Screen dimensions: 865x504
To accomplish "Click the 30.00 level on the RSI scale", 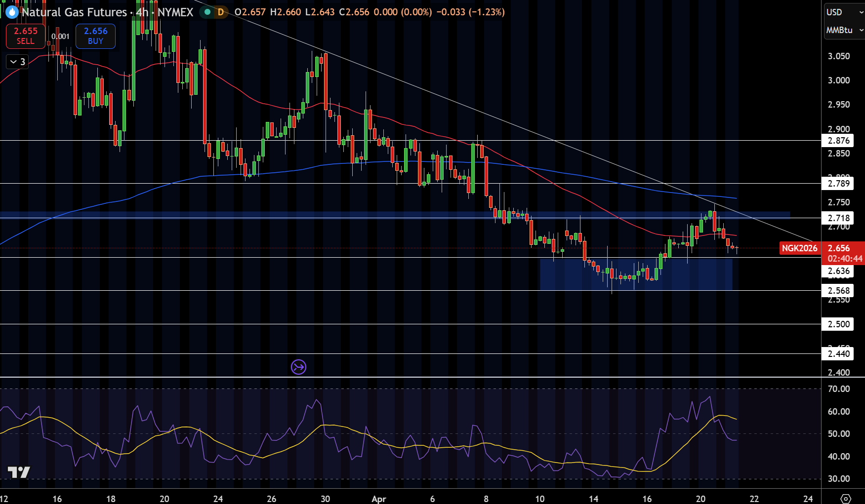I will [x=839, y=479].
